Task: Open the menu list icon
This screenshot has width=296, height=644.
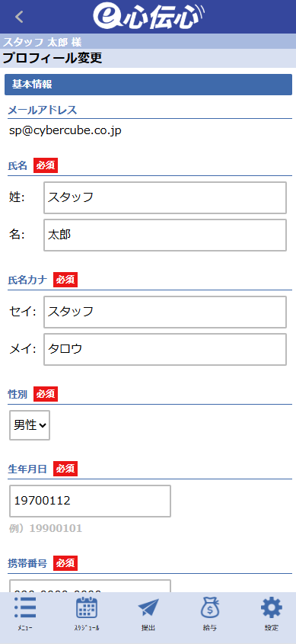Action: 25,607
